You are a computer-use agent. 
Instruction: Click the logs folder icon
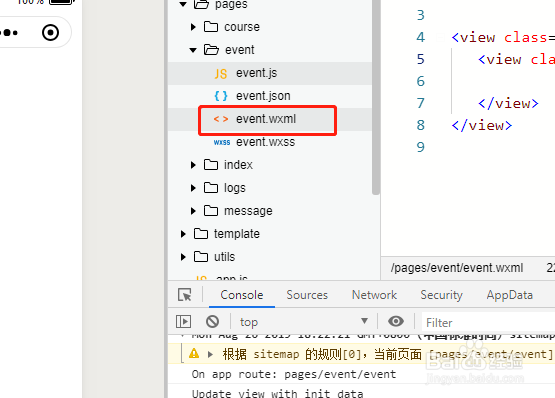211,188
